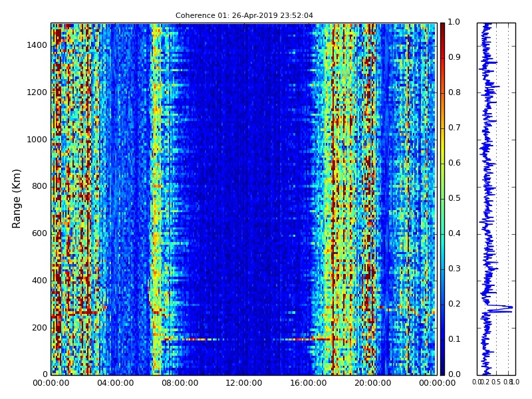
Task: Click the 800 tick label on Range axis
Action: pos(39,186)
